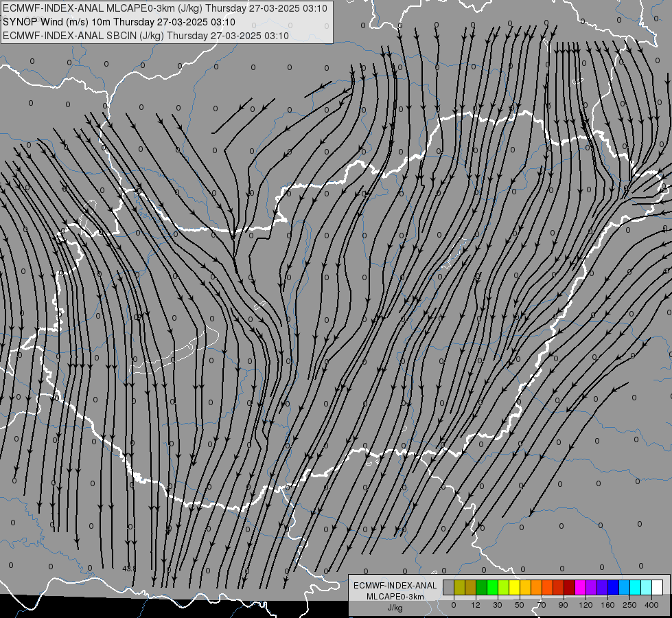Click the pure yellow legend swatch
This screenshot has width=672, height=618.
pos(515,587)
